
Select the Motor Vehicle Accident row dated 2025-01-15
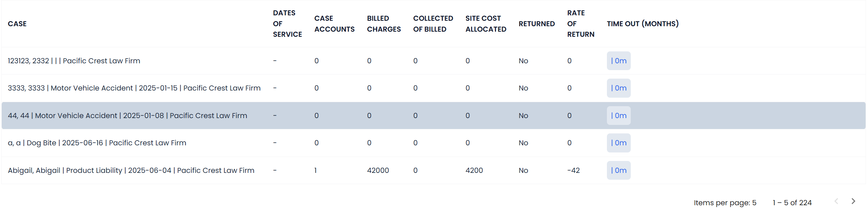134,88
